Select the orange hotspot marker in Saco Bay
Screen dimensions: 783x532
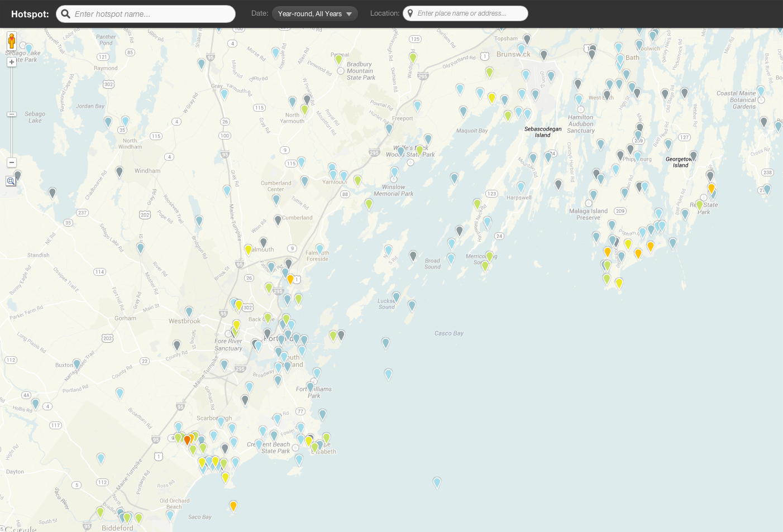tap(233, 506)
